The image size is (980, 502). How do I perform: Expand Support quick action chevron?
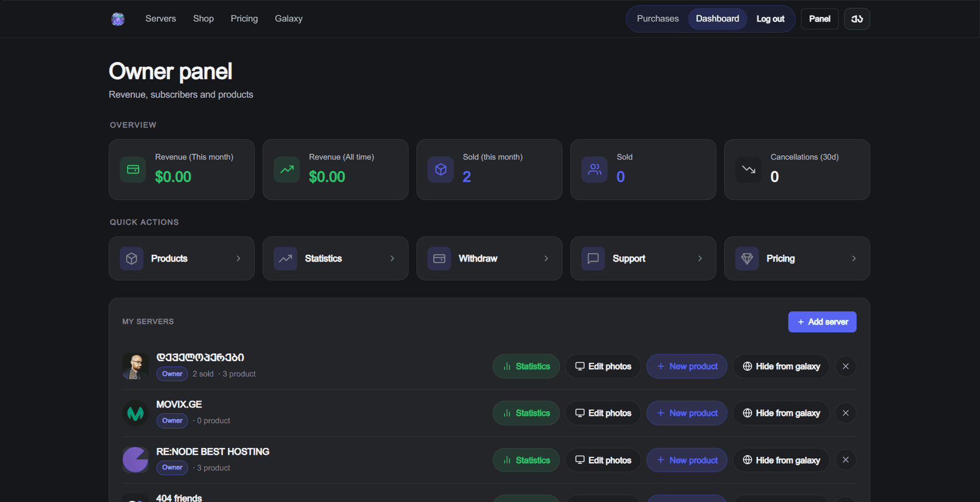[x=700, y=258]
